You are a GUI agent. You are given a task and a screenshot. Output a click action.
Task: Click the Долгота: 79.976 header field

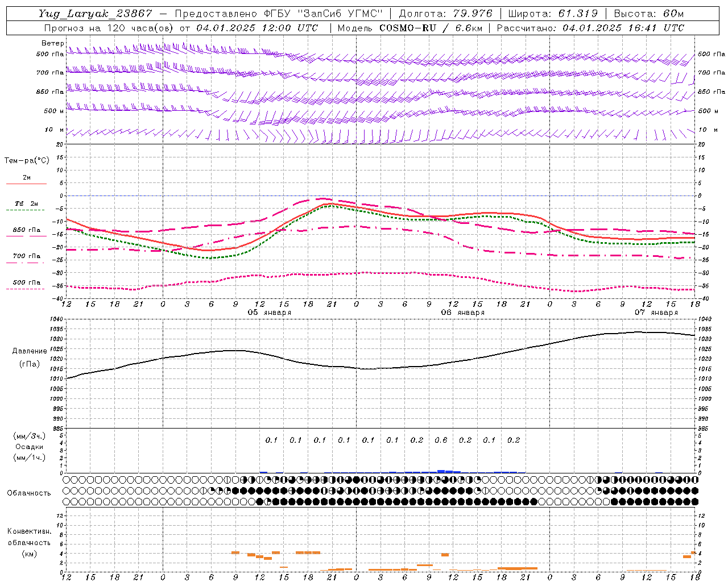click(445, 14)
